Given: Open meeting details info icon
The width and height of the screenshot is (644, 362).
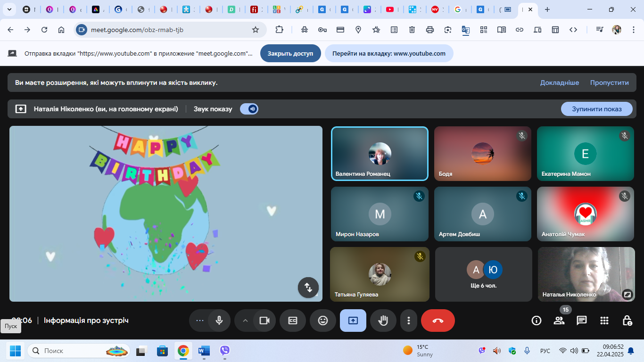Looking at the screenshot, I should click(537, 321).
